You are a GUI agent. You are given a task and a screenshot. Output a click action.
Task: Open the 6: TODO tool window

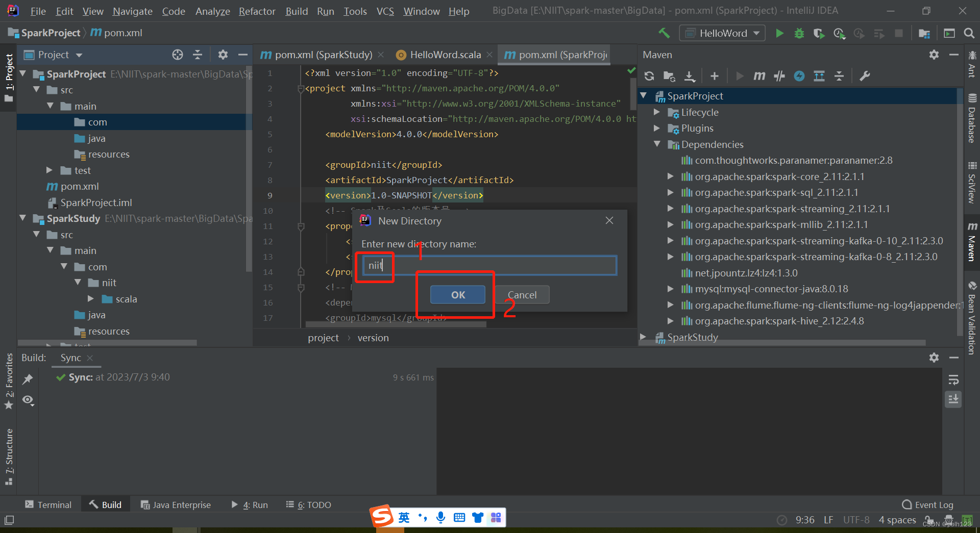(x=308, y=504)
